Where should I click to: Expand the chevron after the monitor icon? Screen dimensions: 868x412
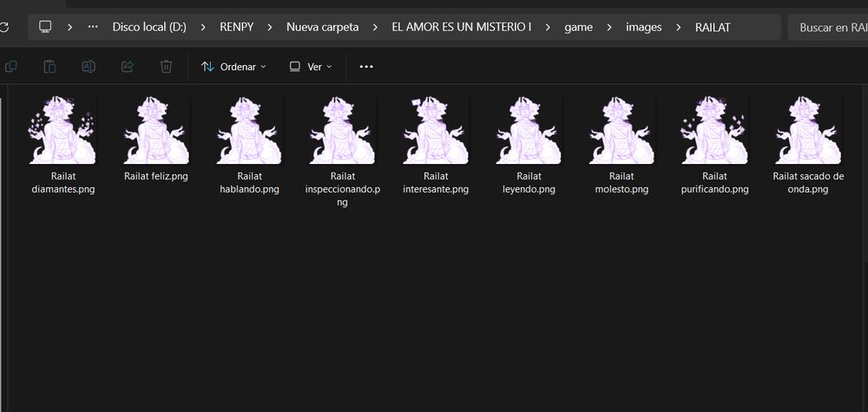(x=69, y=27)
